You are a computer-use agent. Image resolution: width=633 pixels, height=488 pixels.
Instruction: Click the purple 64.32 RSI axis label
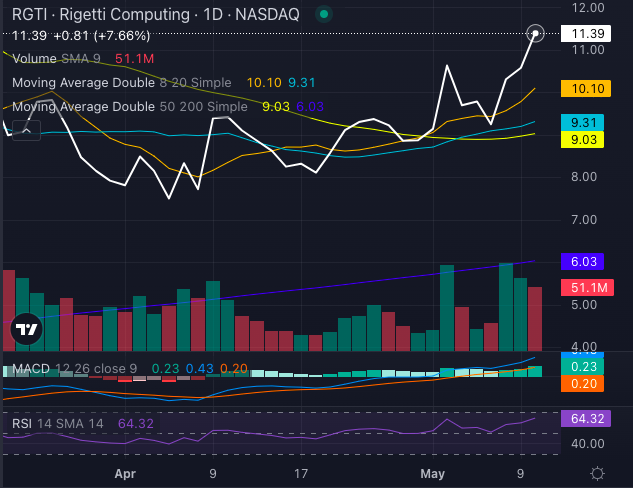[x=586, y=419]
